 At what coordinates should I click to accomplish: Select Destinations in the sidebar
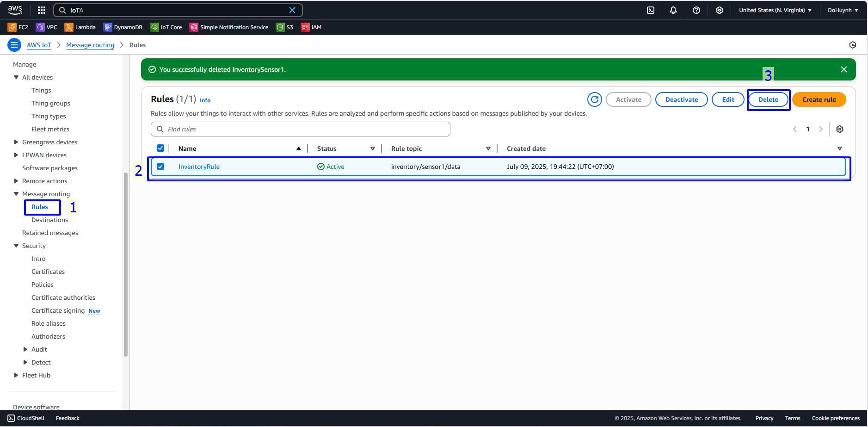coord(49,220)
